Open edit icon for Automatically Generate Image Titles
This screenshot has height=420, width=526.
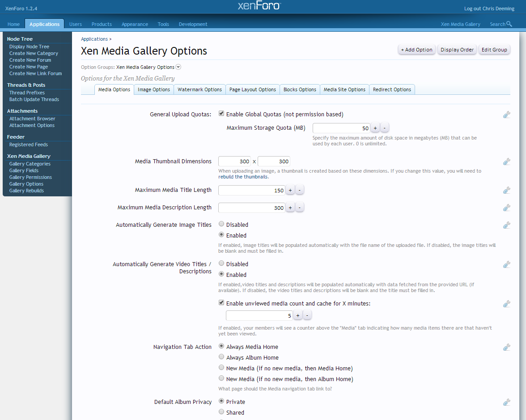[x=506, y=225]
